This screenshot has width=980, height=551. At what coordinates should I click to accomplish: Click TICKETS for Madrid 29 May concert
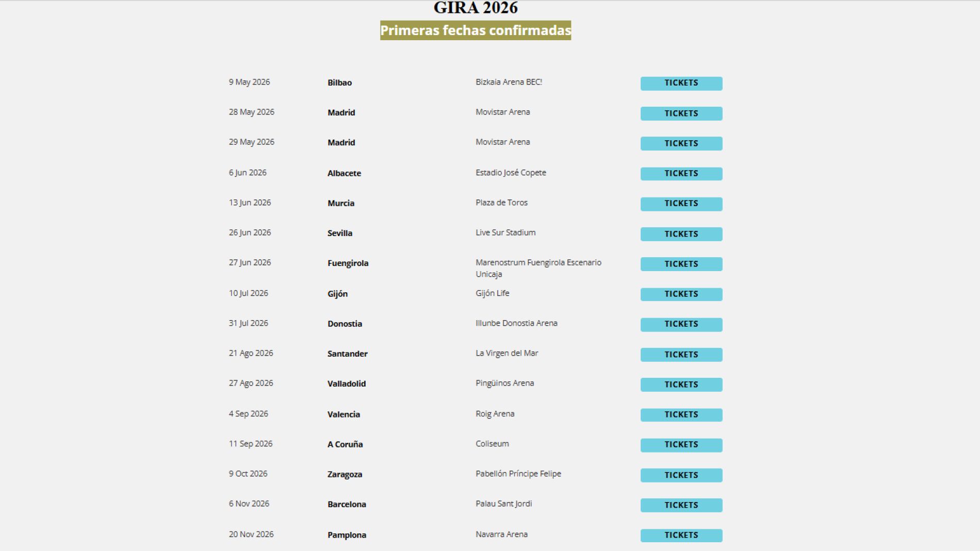[681, 143]
